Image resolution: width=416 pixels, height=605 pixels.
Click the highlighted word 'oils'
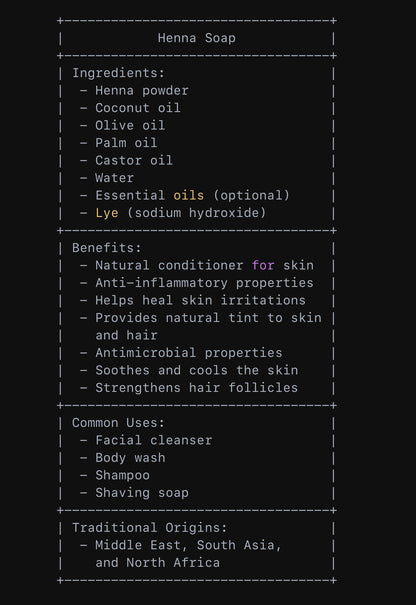(189, 195)
